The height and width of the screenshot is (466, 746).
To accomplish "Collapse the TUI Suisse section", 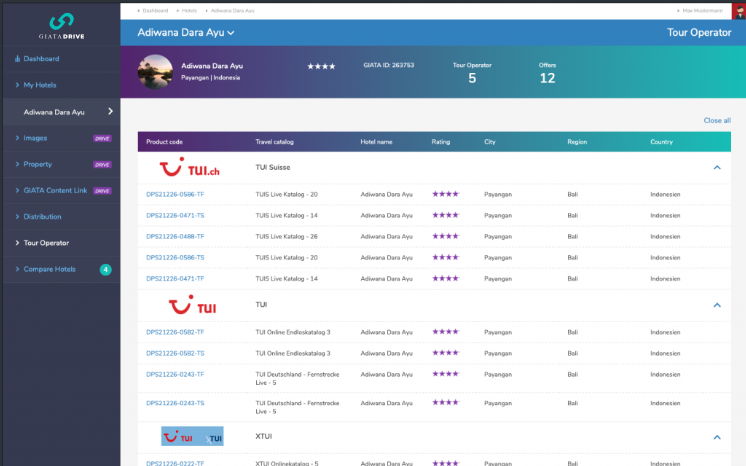I will click(x=717, y=168).
